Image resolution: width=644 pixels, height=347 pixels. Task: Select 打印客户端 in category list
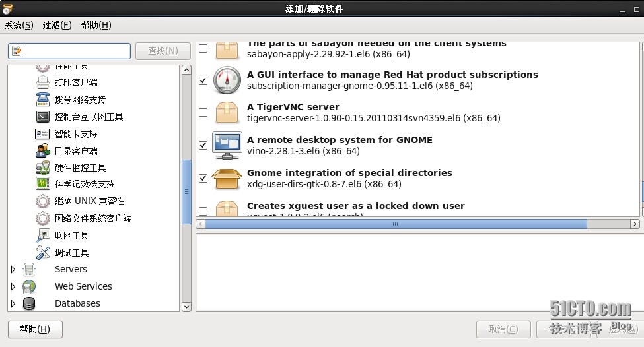pyautogui.click(x=76, y=82)
